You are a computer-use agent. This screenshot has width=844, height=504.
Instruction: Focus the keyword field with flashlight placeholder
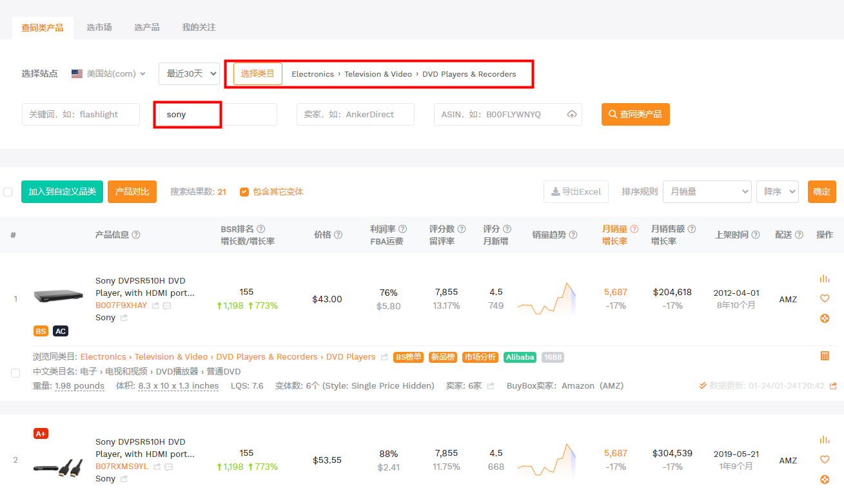[81, 114]
